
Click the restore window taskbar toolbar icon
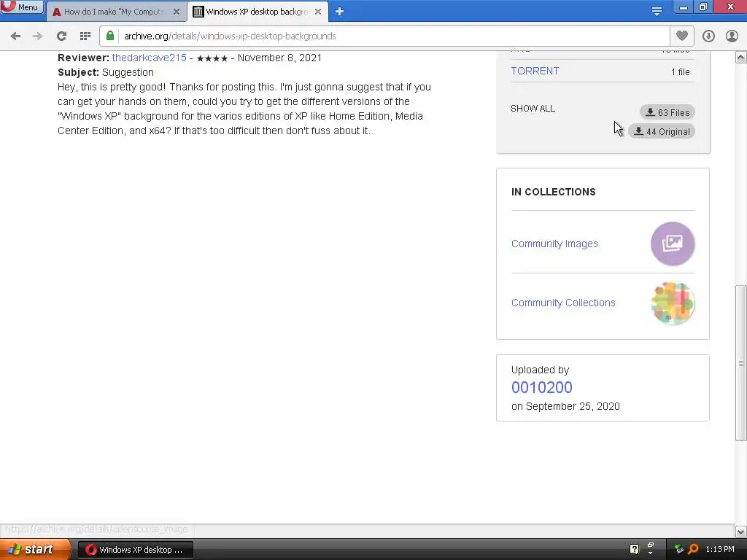pos(651,545)
